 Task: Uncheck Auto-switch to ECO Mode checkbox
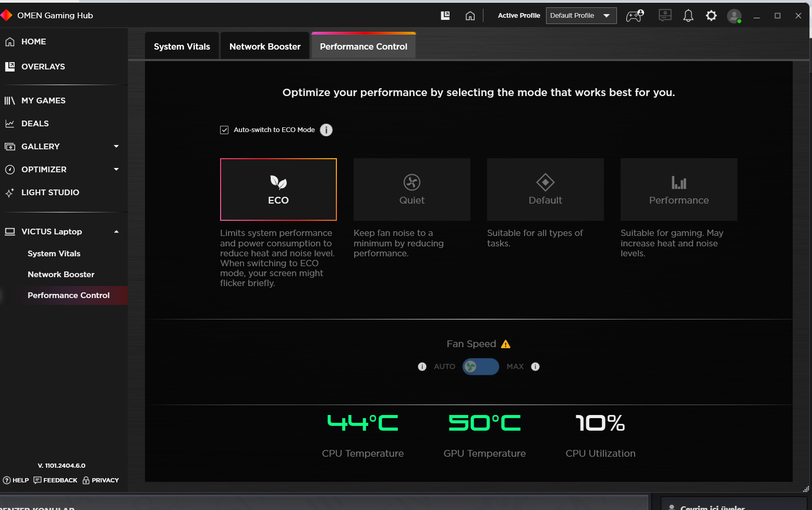224,130
